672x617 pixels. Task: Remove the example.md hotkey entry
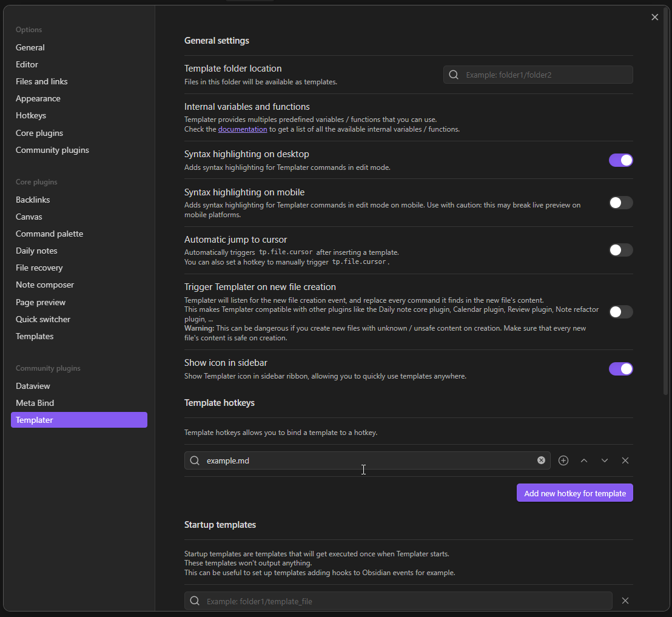click(625, 460)
